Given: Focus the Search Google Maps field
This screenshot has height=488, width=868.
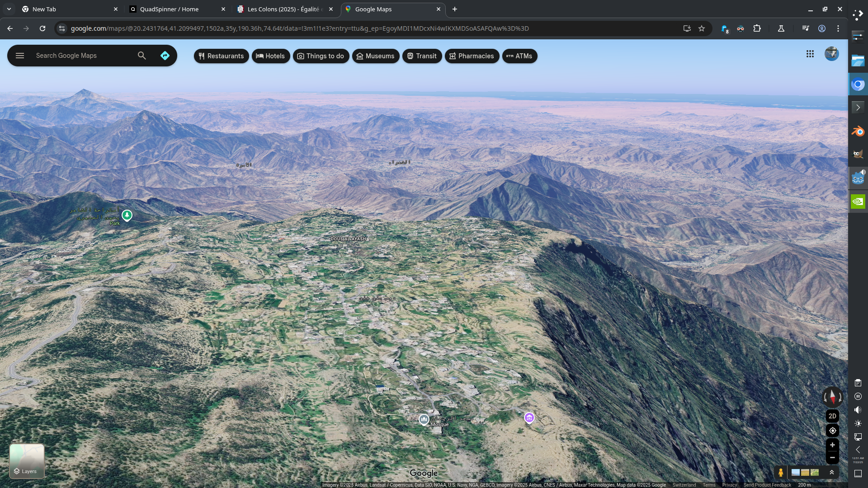Looking at the screenshot, I should tap(84, 56).
